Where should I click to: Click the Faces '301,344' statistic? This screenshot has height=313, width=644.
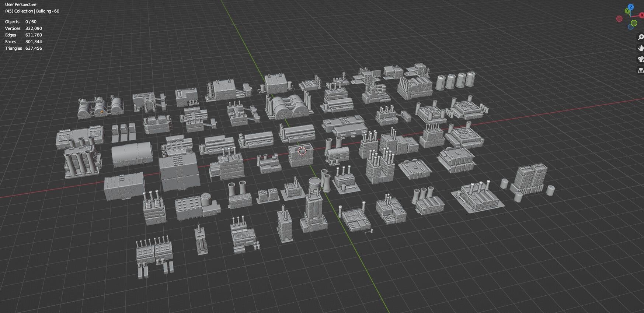(x=34, y=42)
